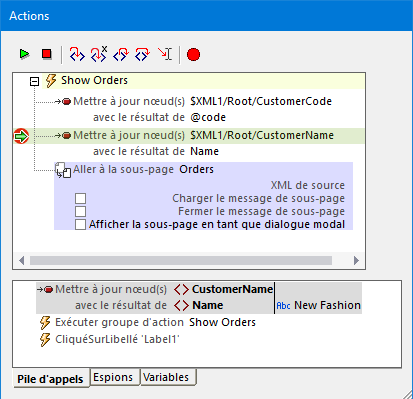Click the horizontal scrollbar left arrow
Screen dimensions: 413x399
pyautogui.click(x=22, y=260)
